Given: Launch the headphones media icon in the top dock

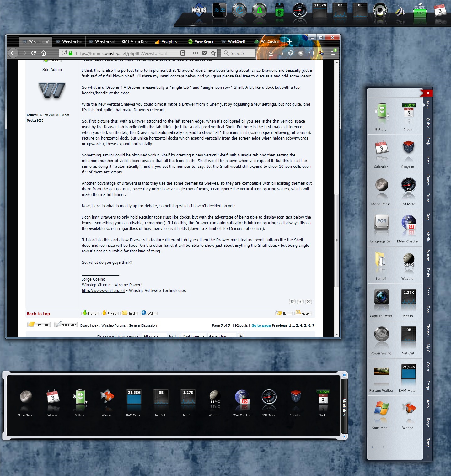Looking at the screenshot, I should (x=380, y=10).
